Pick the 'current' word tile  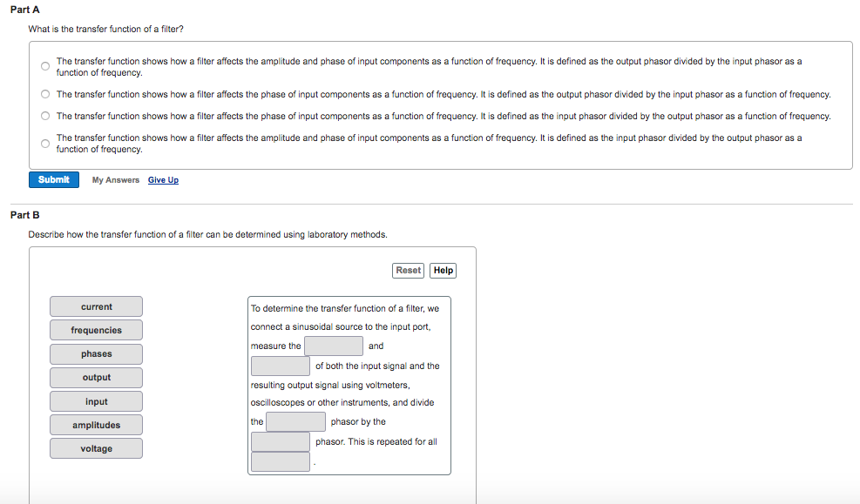(96, 306)
